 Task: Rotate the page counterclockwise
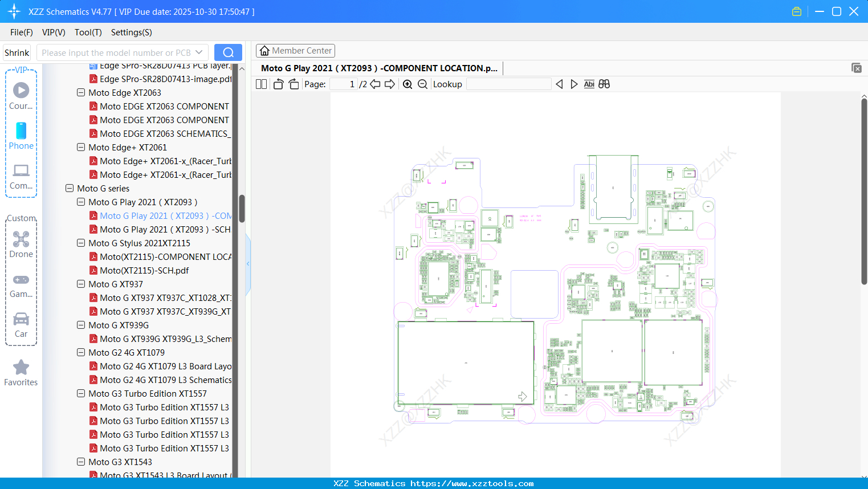click(x=278, y=84)
